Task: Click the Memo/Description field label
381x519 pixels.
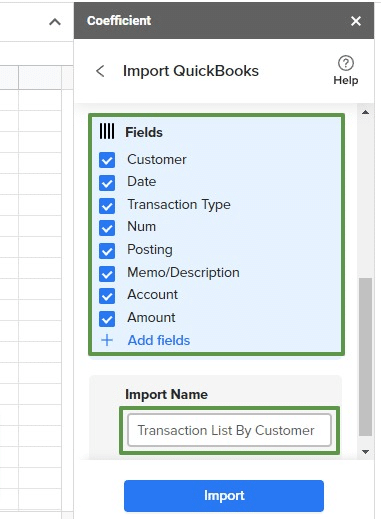Action: [x=183, y=273]
